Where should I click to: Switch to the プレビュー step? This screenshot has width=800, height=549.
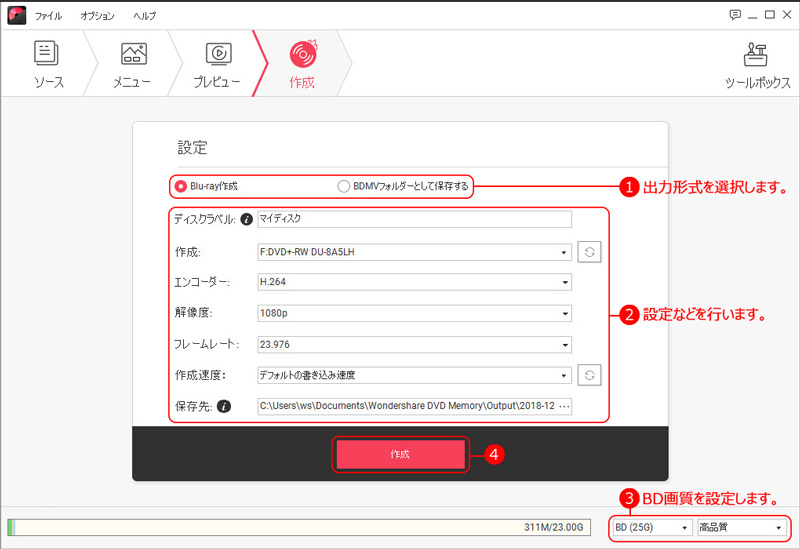[217, 65]
